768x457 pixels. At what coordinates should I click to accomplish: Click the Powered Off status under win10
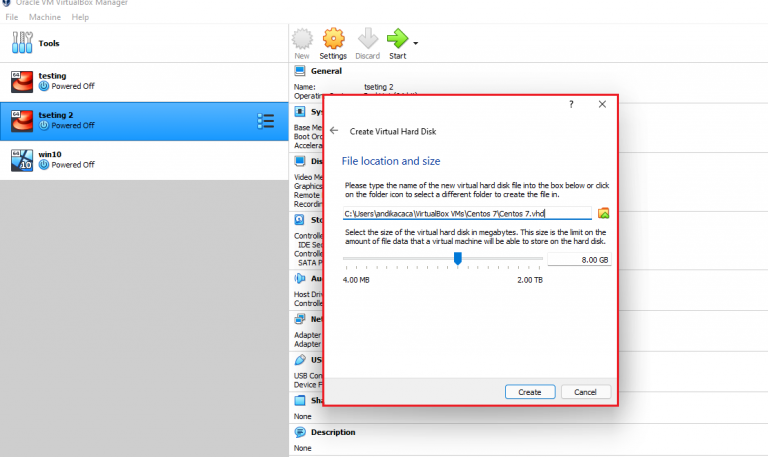point(73,165)
